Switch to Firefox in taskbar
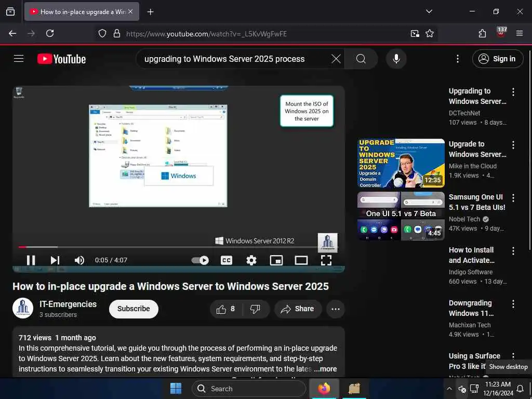 click(x=324, y=389)
